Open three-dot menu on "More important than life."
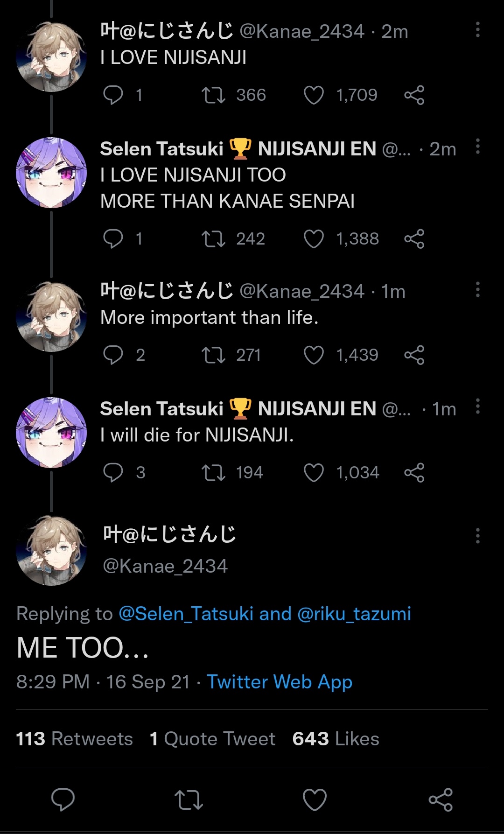This screenshot has height=834, width=504. pos(477,289)
